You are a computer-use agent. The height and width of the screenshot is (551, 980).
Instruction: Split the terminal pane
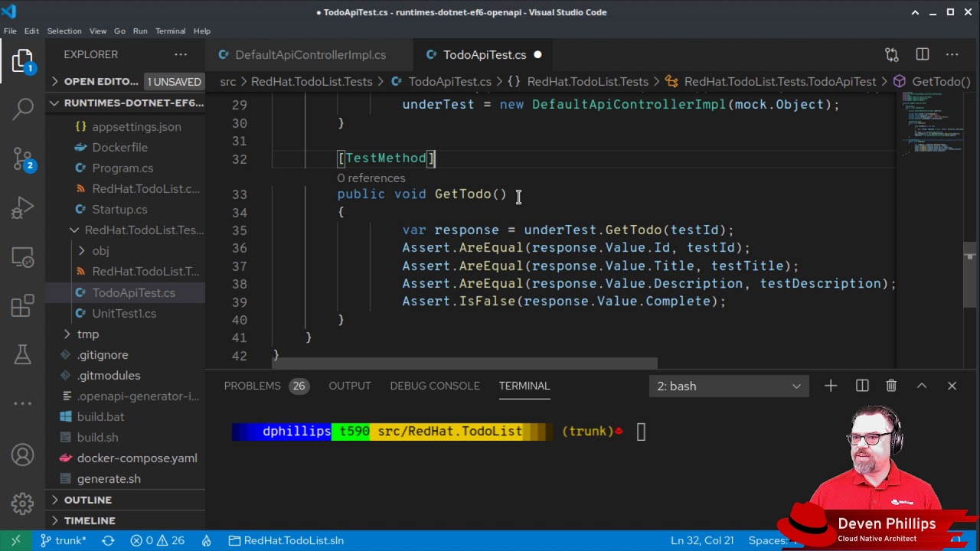tap(862, 386)
